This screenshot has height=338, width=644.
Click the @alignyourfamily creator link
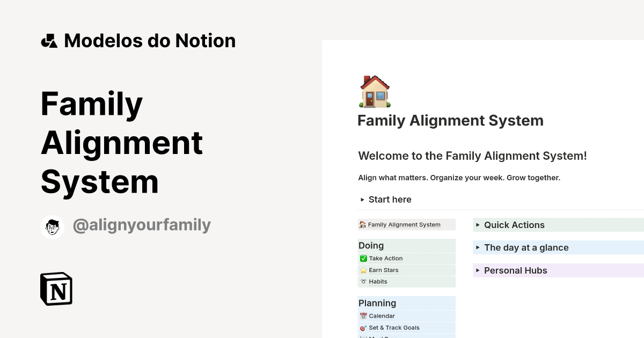[x=142, y=225]
